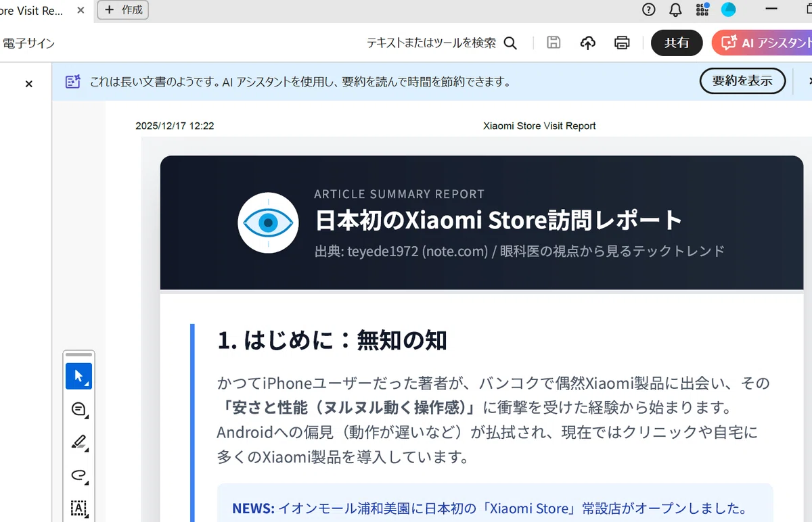Click the timestamp 2025/12/17 12:22

[x=175, y=126]
